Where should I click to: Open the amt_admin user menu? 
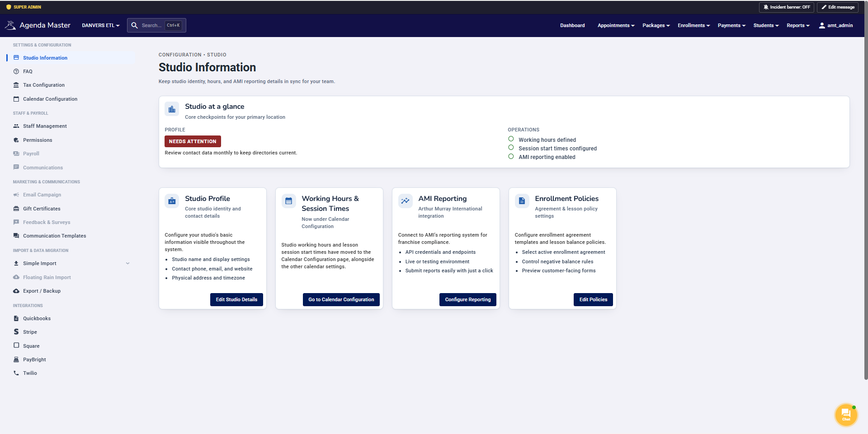pos(836,25)
